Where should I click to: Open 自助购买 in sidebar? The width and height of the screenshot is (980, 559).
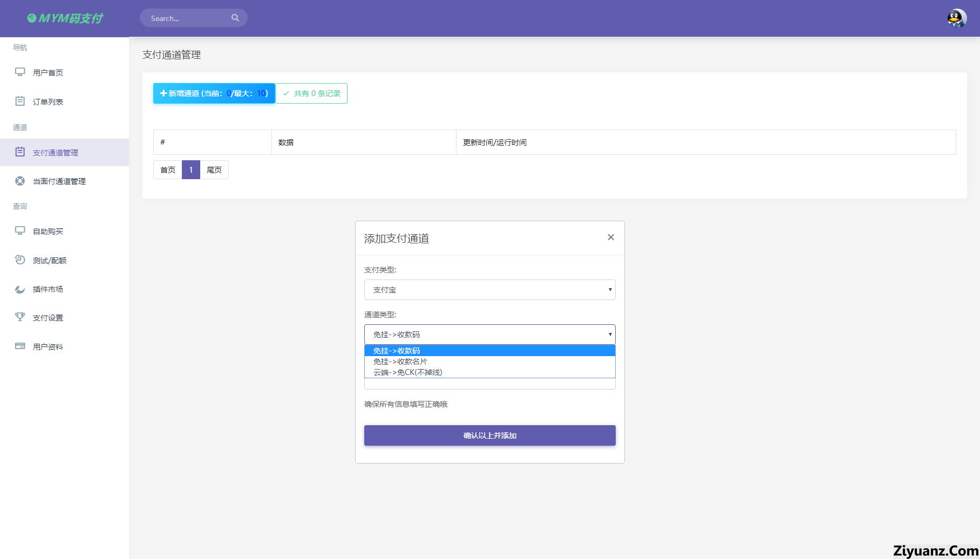tap(64, 231)
